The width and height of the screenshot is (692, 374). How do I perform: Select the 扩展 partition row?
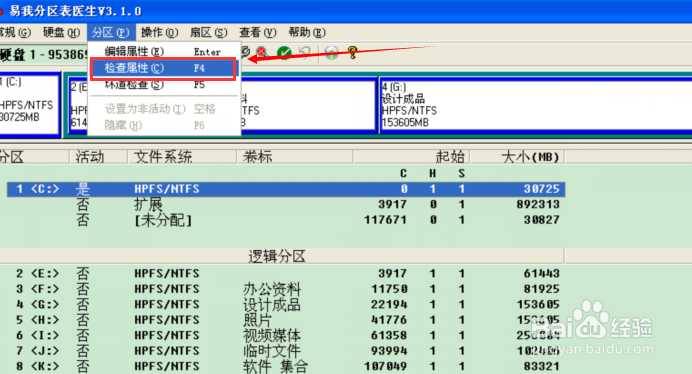pyautogui.click(x=286, y=204)
